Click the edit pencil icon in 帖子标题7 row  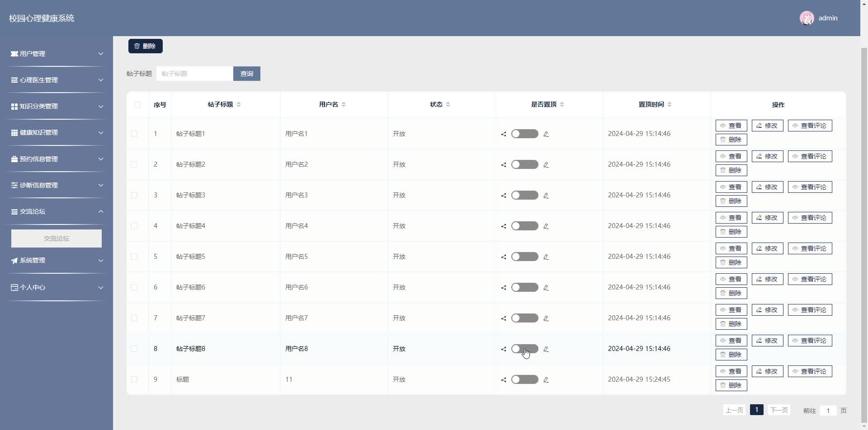(546, 318)
